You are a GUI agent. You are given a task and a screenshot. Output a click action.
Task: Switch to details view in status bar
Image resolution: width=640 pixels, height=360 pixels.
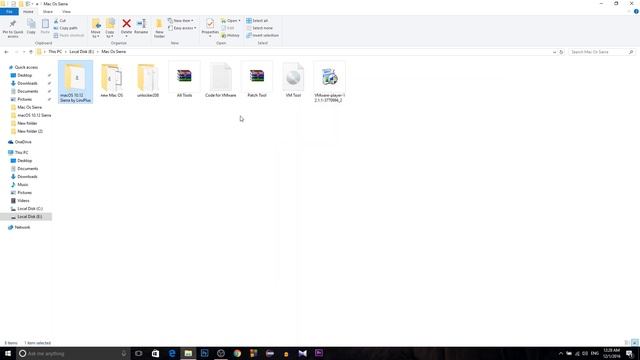coord(627,343)
